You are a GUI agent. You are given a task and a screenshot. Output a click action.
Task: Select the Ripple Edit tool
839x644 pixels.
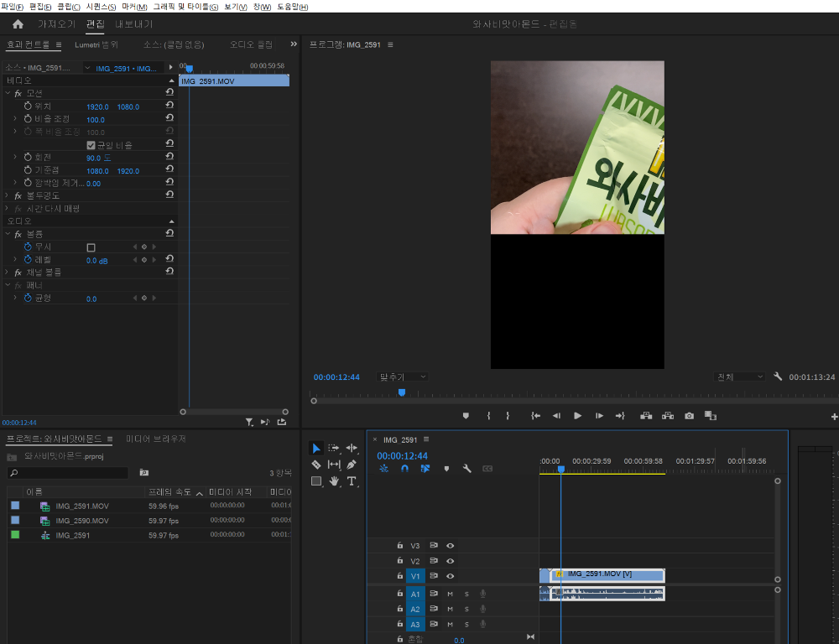tap(352, 449)
